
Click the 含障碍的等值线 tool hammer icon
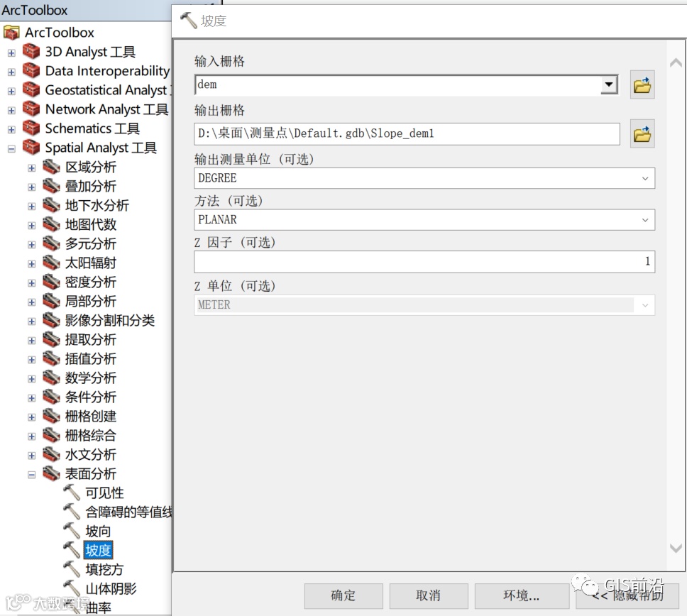coord(72,512)
